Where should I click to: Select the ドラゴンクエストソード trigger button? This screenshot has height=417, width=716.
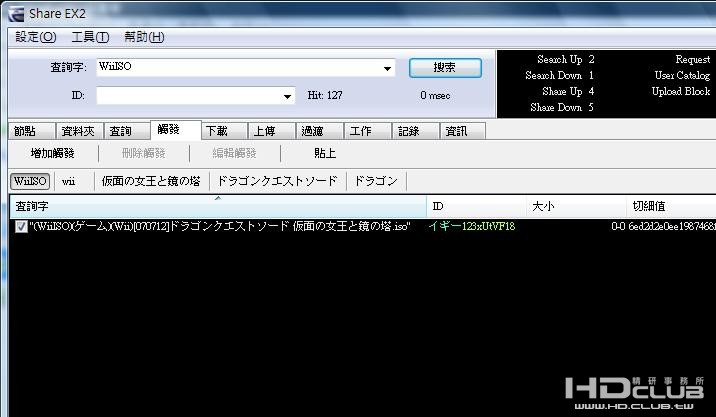click(278, 181)
